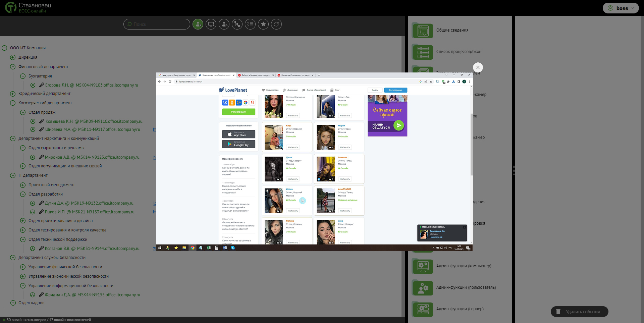Click the pencil icon for Егорова Л.Н.

click(x=42, y=85)
